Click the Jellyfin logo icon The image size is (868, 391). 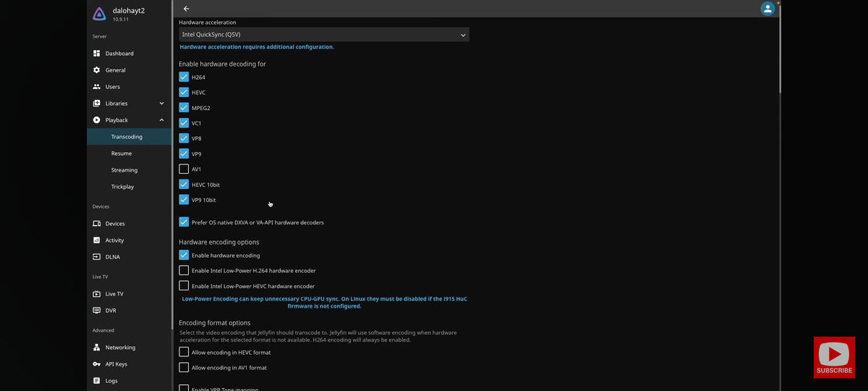pyautogui.click(x=99, y=14)
